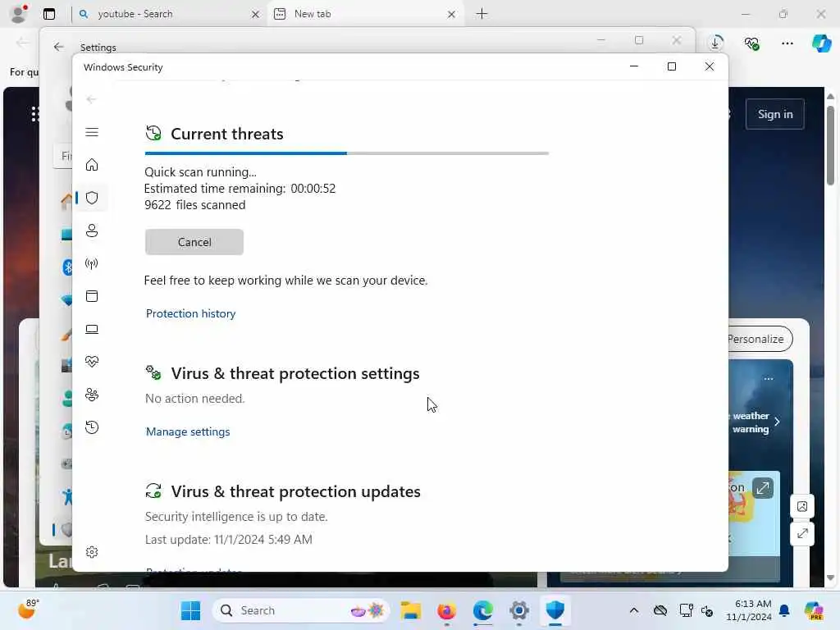
Task: Open Edge browser essentials heart icon
Action: tap(751, 43)
